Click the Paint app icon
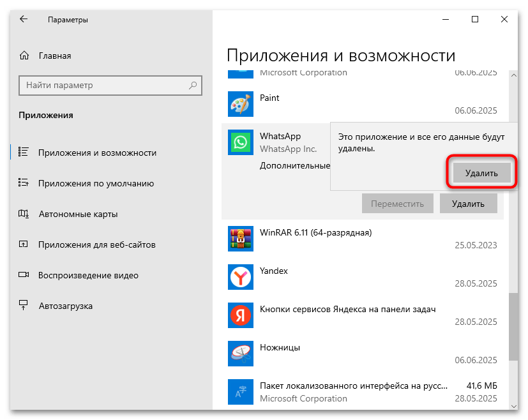 [x=241, y=103]
